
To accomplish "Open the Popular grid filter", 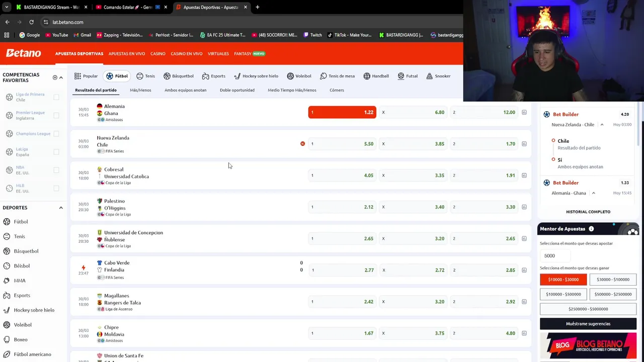I will tap(86, 76).
